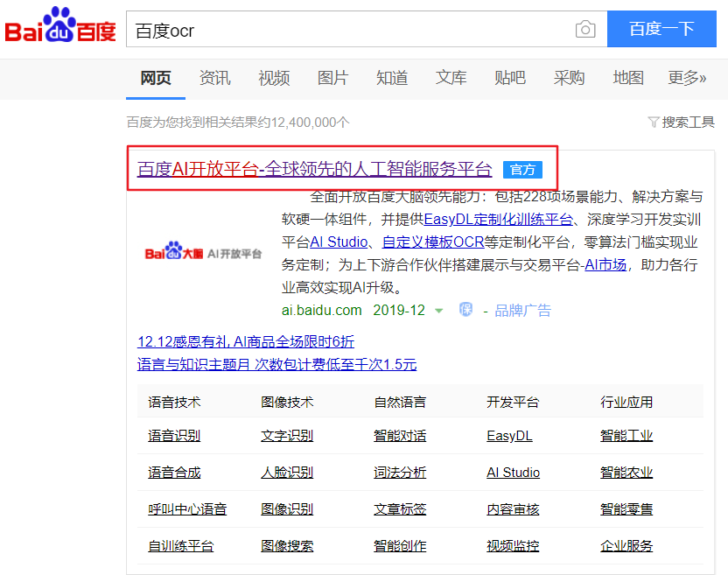
Task: Click the 开发平台 column header
Action: (x=513, y=402)
